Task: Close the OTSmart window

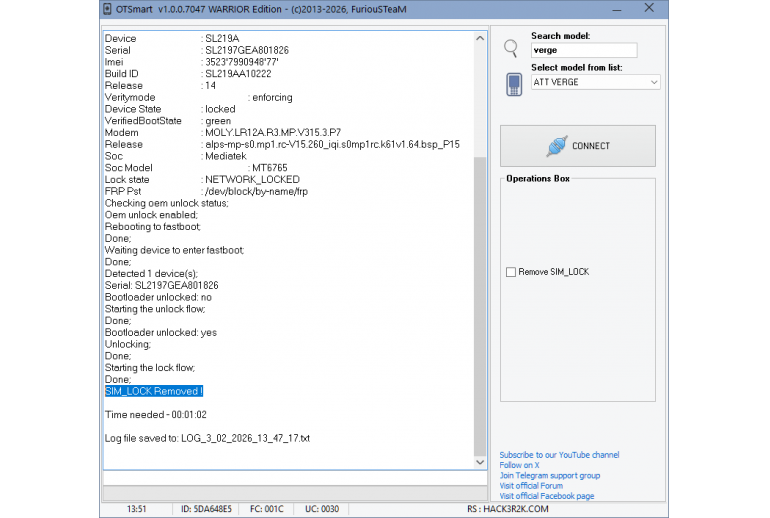Action: pos(651,9)
